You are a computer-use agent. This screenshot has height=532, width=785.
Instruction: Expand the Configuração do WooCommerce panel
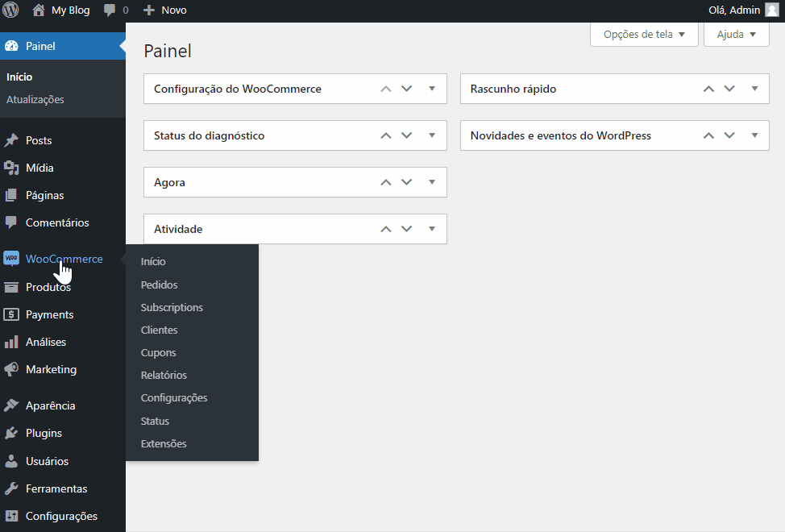click(432, 89)
